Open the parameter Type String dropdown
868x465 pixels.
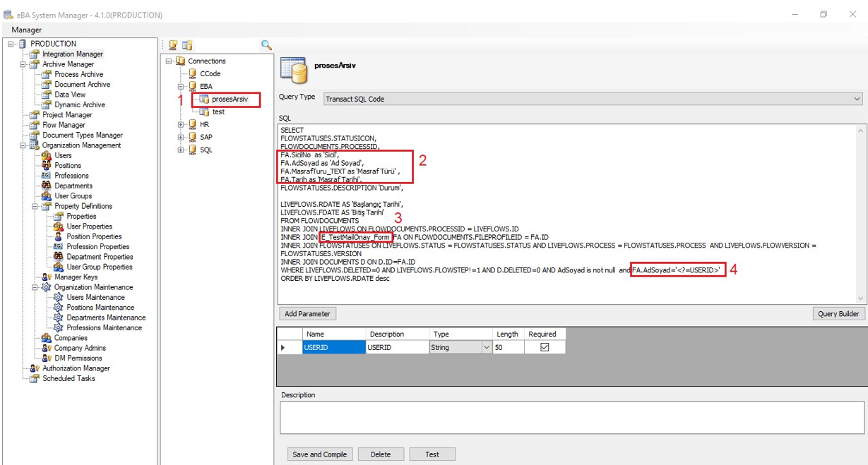(x=486, y=347)
